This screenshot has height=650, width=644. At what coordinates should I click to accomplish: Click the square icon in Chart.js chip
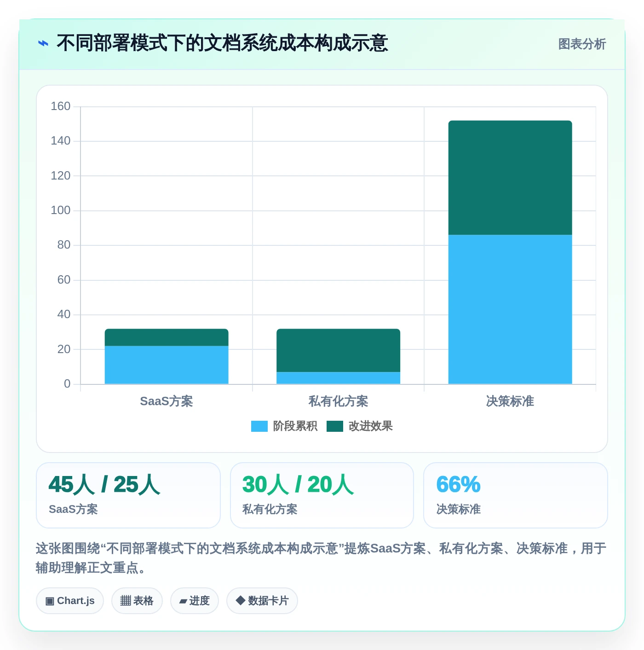(50, 601)
